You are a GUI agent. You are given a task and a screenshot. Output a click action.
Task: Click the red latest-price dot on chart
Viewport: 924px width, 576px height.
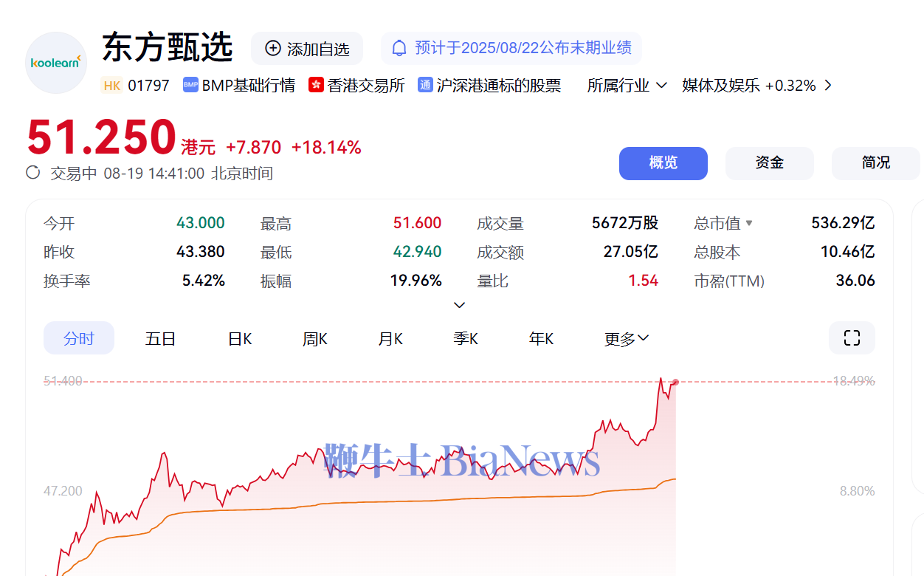675,382
